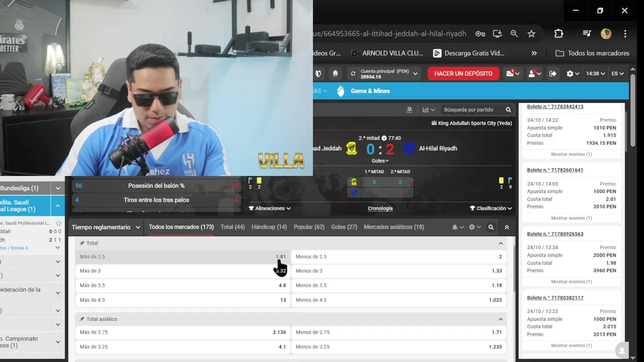This screenshot has height=362, width=644.
Task: Click the markets search magnifier icon
Action: (x=491, y=227)
